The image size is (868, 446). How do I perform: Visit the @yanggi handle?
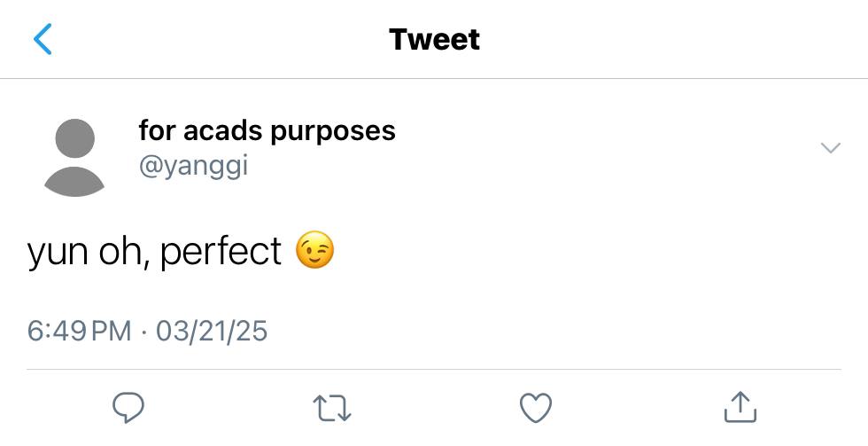pyautogui.click(x=193, y=166)
